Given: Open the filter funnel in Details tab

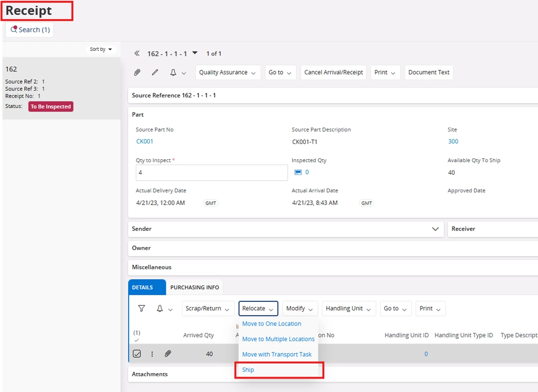Looking at the screenshot, I should tap(141, 308).
